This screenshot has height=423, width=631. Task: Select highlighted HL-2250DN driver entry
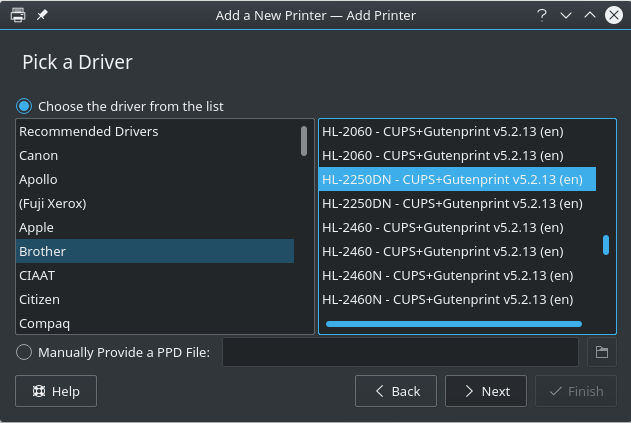click(x=457, y=180)
